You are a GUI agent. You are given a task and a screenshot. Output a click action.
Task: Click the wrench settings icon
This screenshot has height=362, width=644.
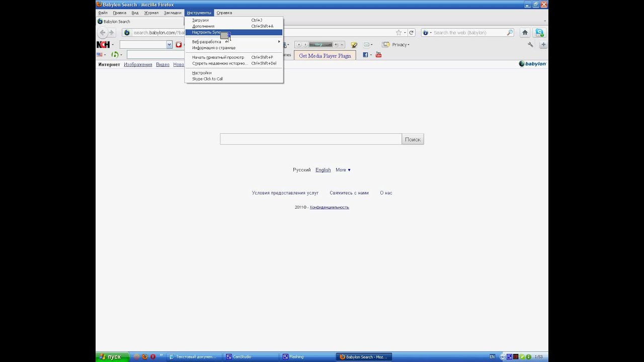point(530,45)
